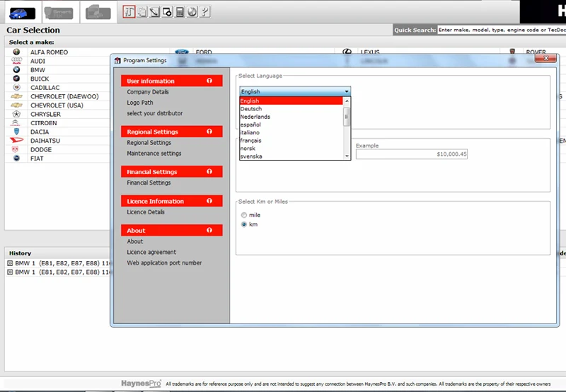Click the Fiat round logo

(x=16, y=158)
